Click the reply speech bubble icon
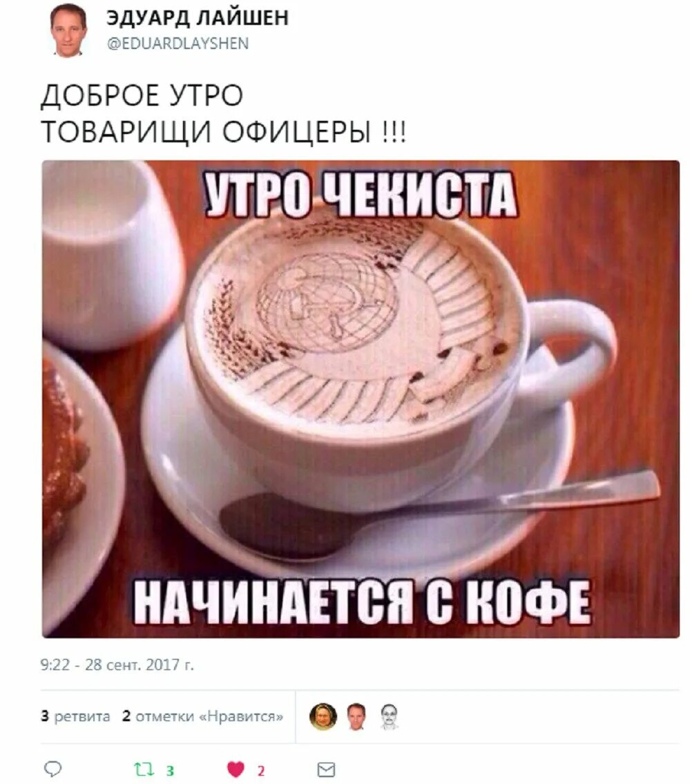This screenshot has width=690, height=784. pos(53,769)
